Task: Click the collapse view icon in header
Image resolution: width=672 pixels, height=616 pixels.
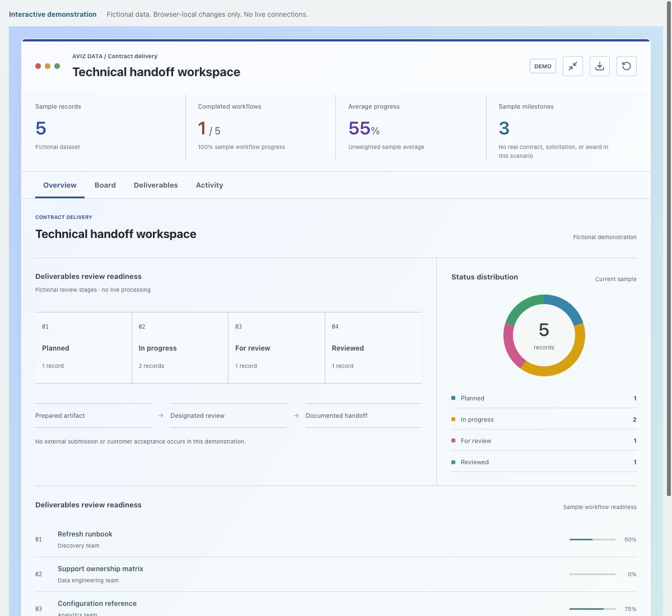Action: (573, 66)
